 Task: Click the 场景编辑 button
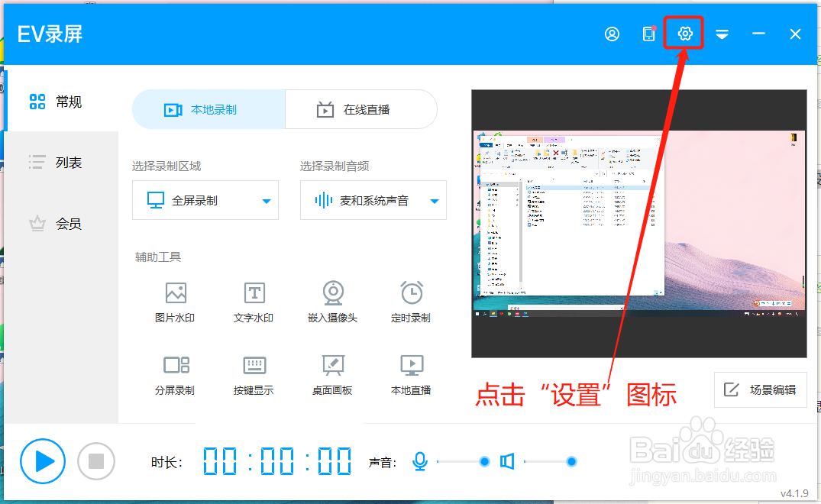(x=760, y=389)
